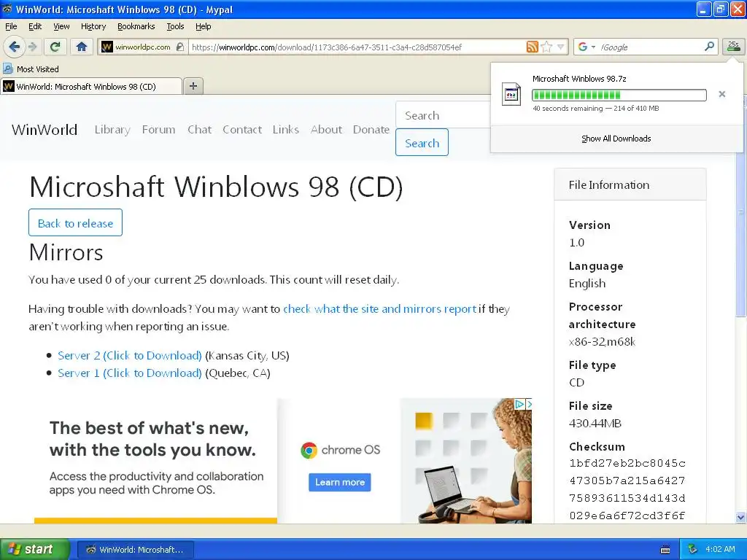This screenshot has height=560, width=747.
Task: Cancel the Microshaft Winblows 98.7z download
Action: (x=721, y=94)
